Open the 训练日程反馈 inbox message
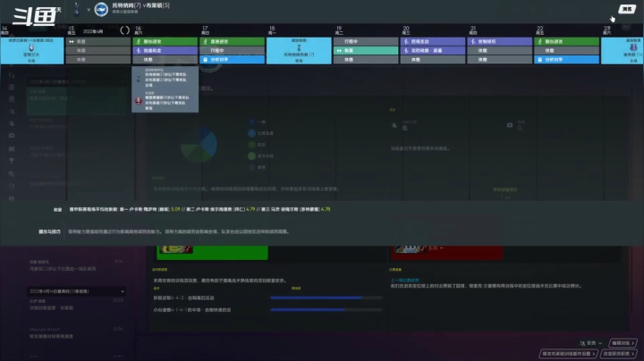Viewport: 644px width, 361px height. (x=77, y=305)
